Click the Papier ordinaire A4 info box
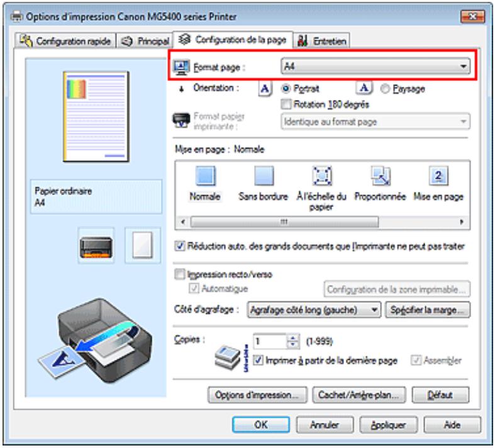The height and width of the screenshot is (448, 495). pyautogui.click(x=96, y=197)
